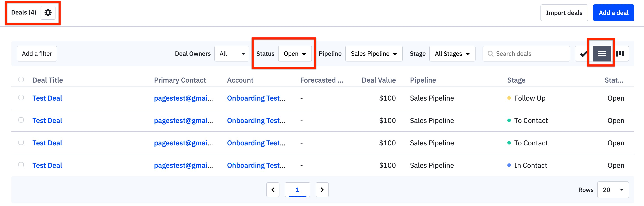Click the Deals (4) heading
The image size is (644, 206).
[24, 12]
